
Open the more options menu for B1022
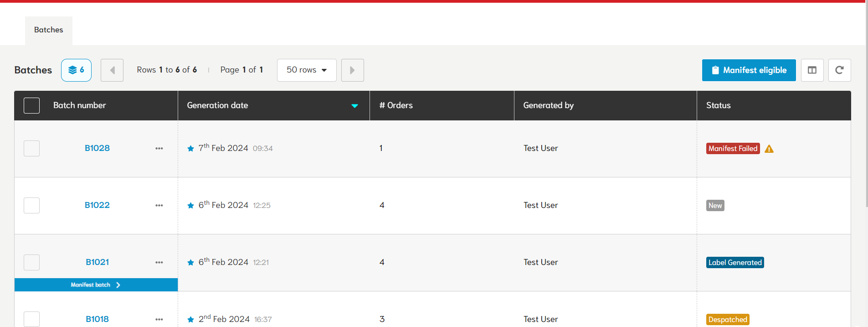[x=159, y=205]
